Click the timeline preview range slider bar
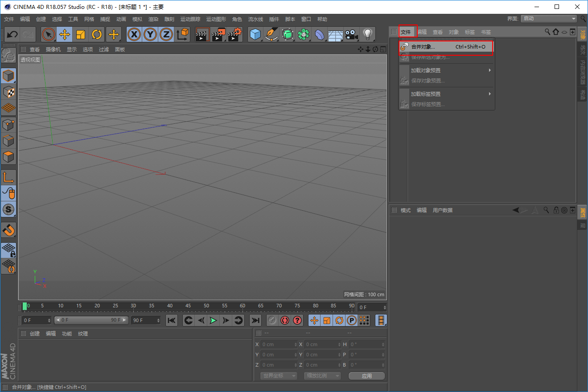 91,320
